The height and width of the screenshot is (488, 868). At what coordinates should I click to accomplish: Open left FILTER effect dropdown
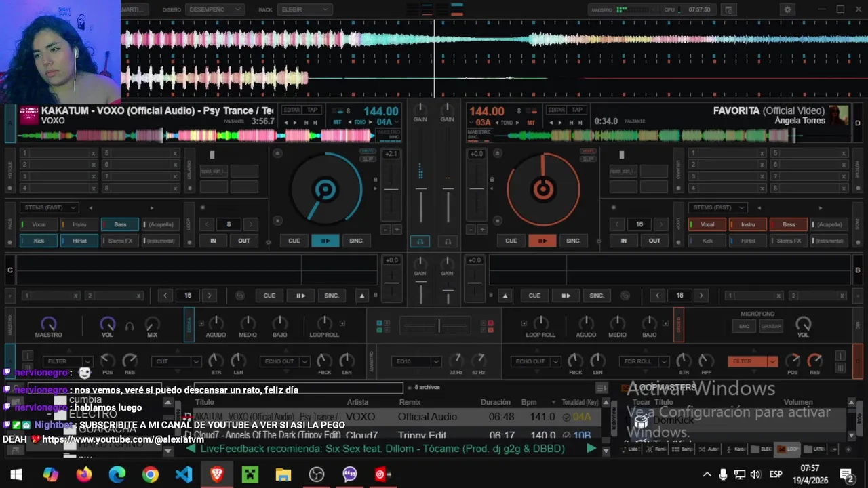67,361
